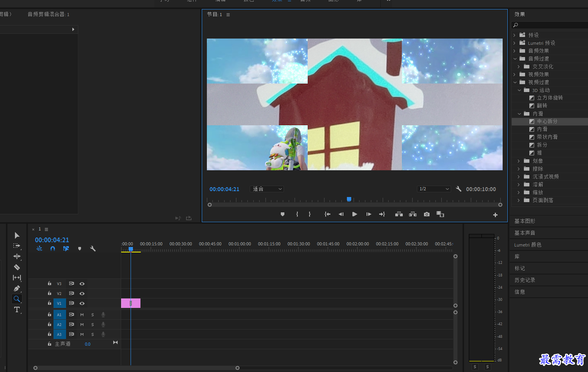Step back one frame
Viewport: 588px width, 372px height.
click(x=341, y=214)
